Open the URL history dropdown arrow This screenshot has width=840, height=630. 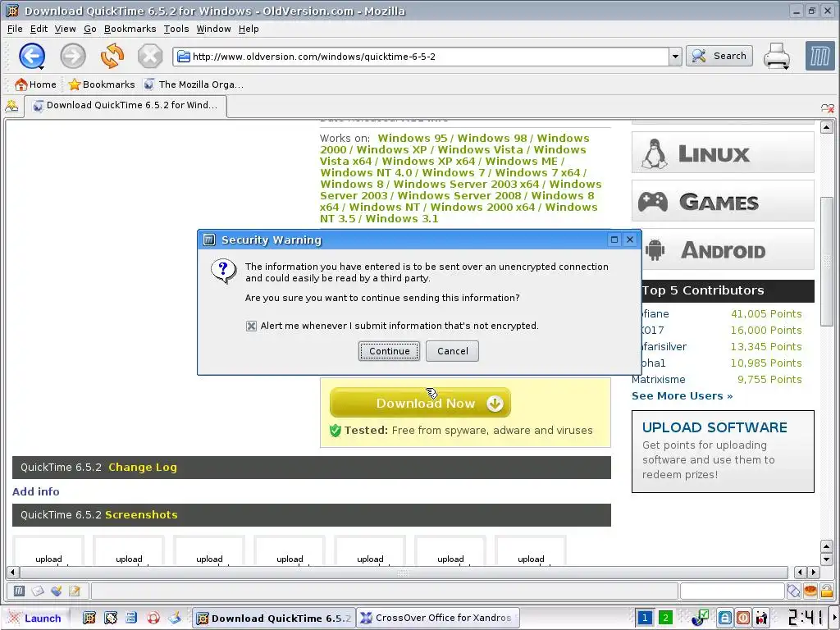point(675,57)
